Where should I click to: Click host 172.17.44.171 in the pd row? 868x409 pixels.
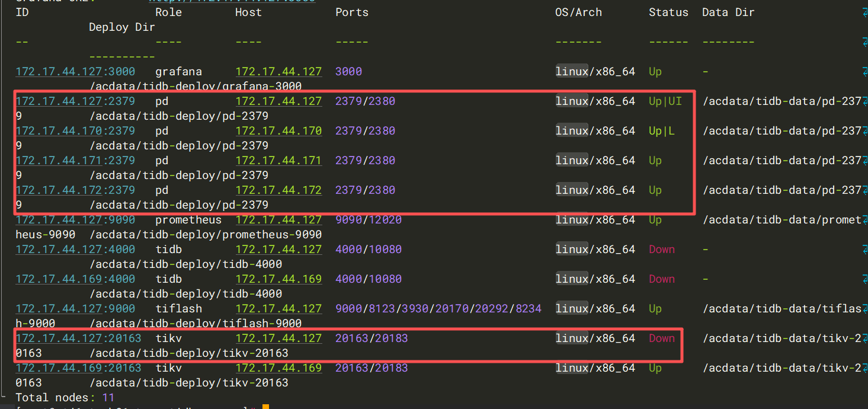click(x=278, y=161)
